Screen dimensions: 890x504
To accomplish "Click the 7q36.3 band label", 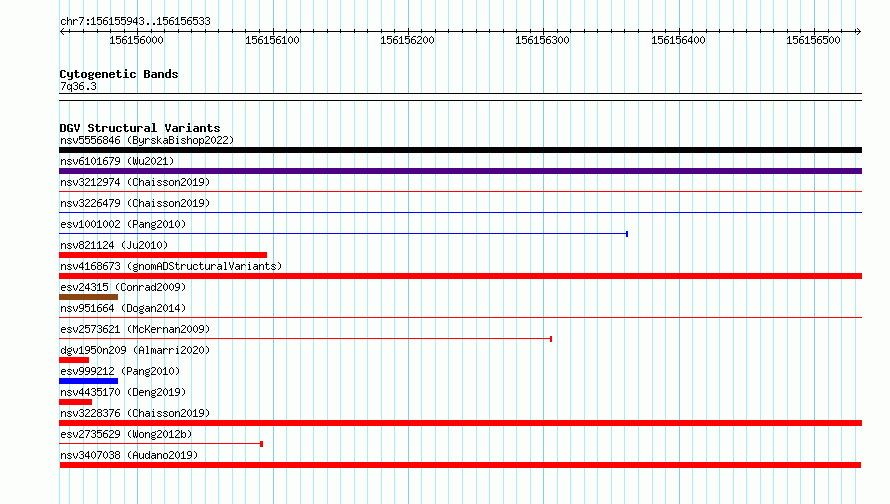I will pyautogui.click(x=78, y=87).
